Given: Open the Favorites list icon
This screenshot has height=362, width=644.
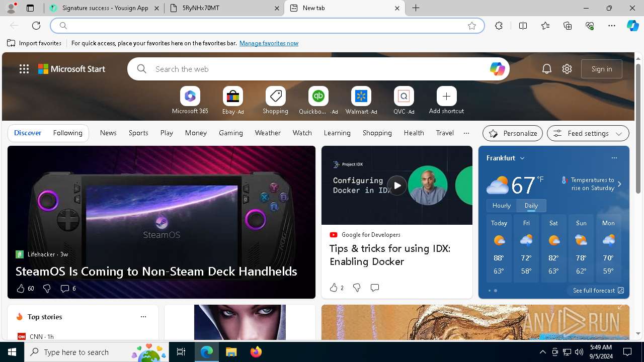Looking at the screenshot, I should pyautogui.click(x=545, y=26).
